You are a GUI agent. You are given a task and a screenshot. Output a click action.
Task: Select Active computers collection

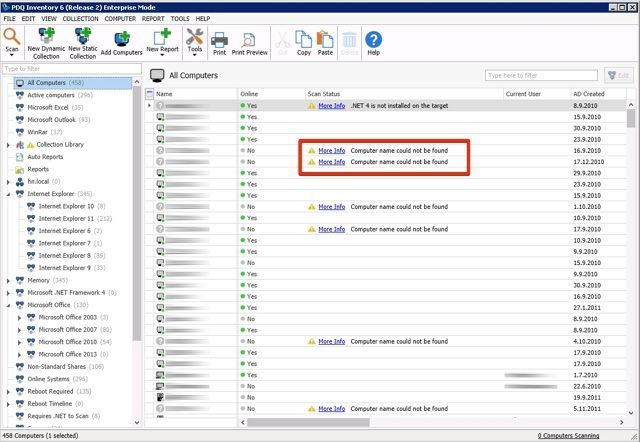[x=51, y=95]
